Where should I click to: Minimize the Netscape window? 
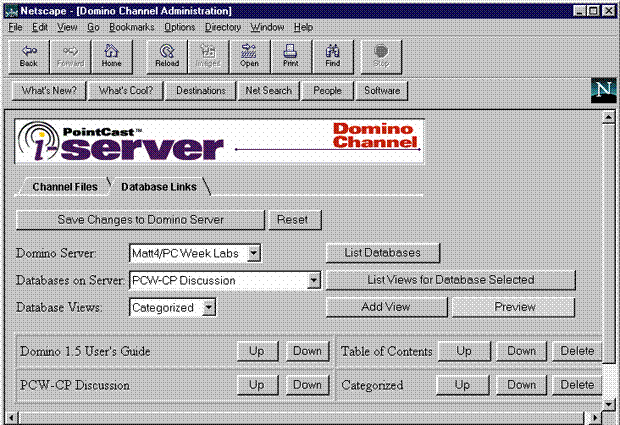[580, 11]
